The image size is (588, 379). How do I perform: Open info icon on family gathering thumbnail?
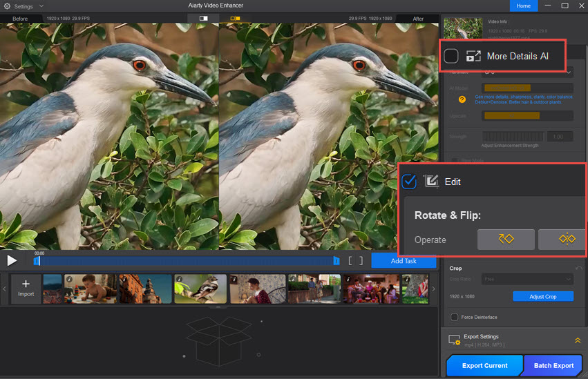pos(348,279)
